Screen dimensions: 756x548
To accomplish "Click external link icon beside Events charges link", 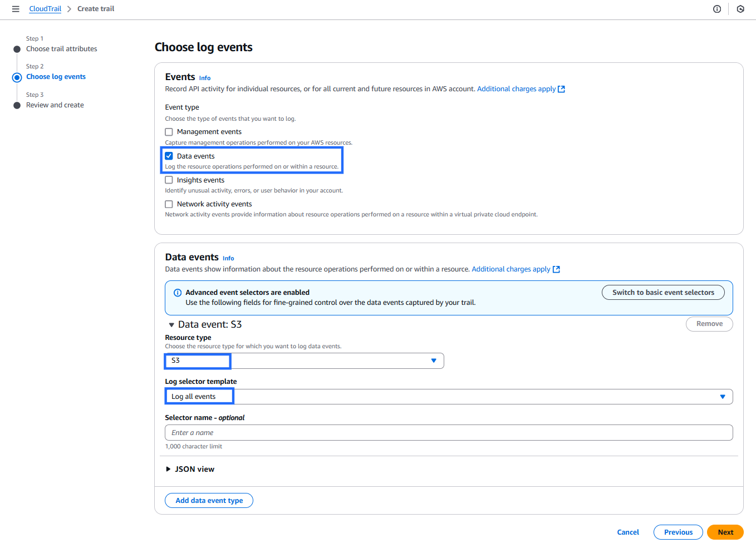I will 562,89.
